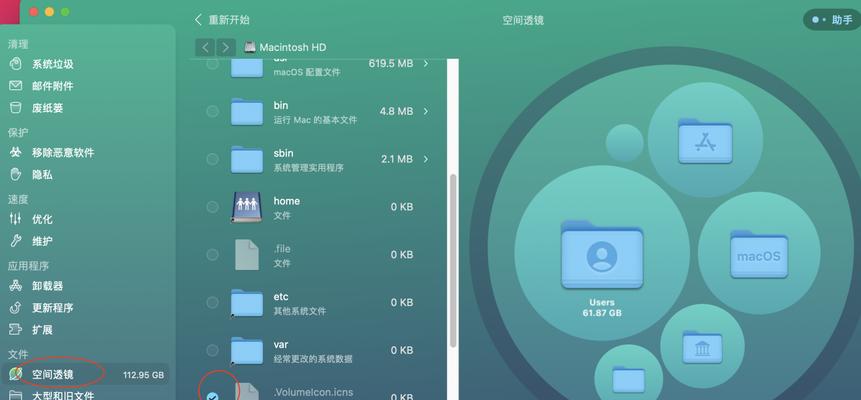
Task: Select the Updater sidebar icon
Action: point(15,307)
